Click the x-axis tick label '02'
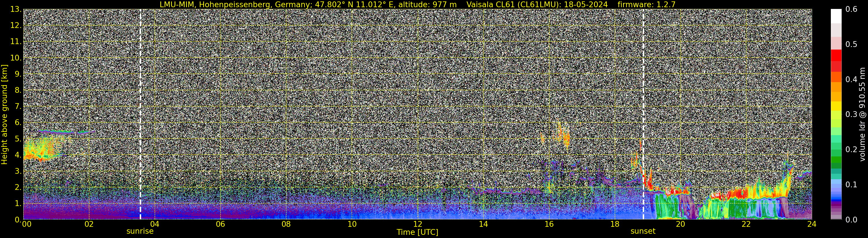The height and width of the screenshot is (238, 868). 89,224
